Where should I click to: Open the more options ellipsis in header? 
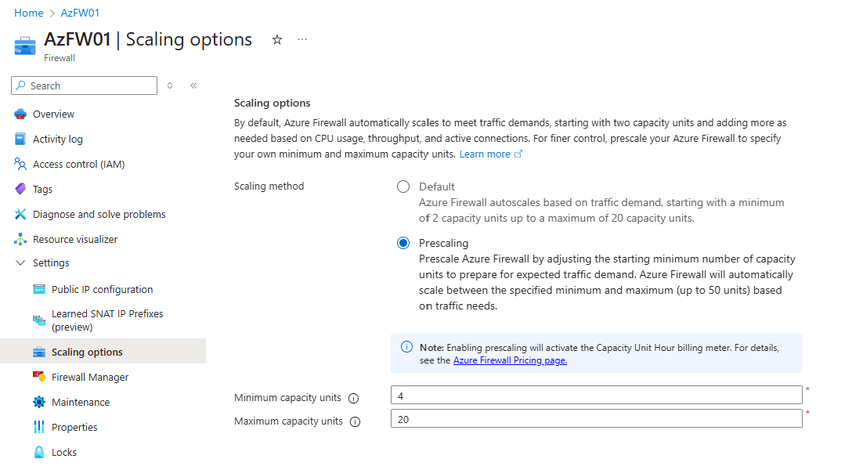click(302, 40)
